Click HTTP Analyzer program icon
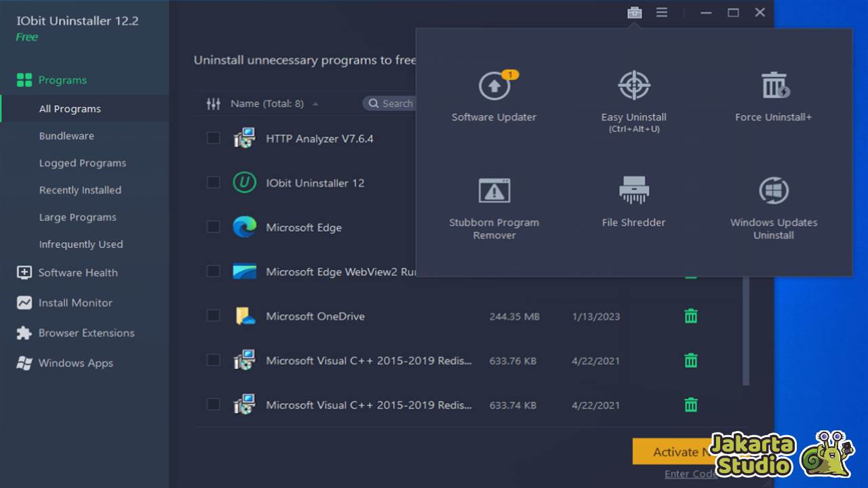868x488 pixels. (x=244, y=138)
